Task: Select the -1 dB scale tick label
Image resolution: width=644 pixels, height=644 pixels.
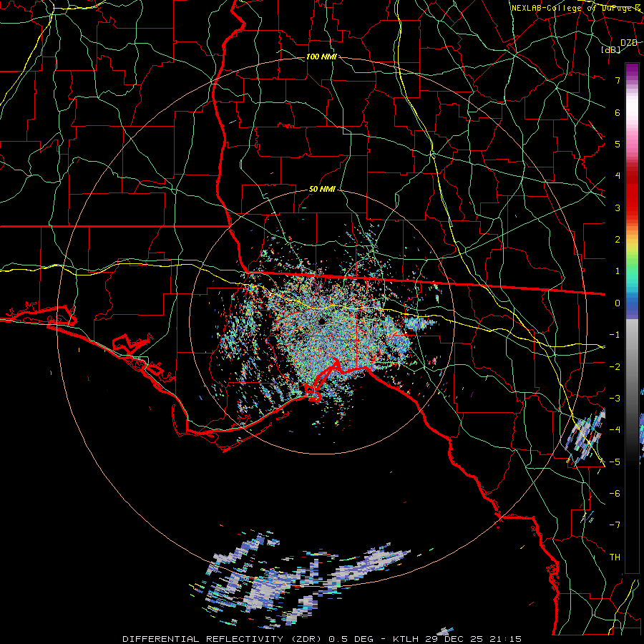Action: click(615, 335)
